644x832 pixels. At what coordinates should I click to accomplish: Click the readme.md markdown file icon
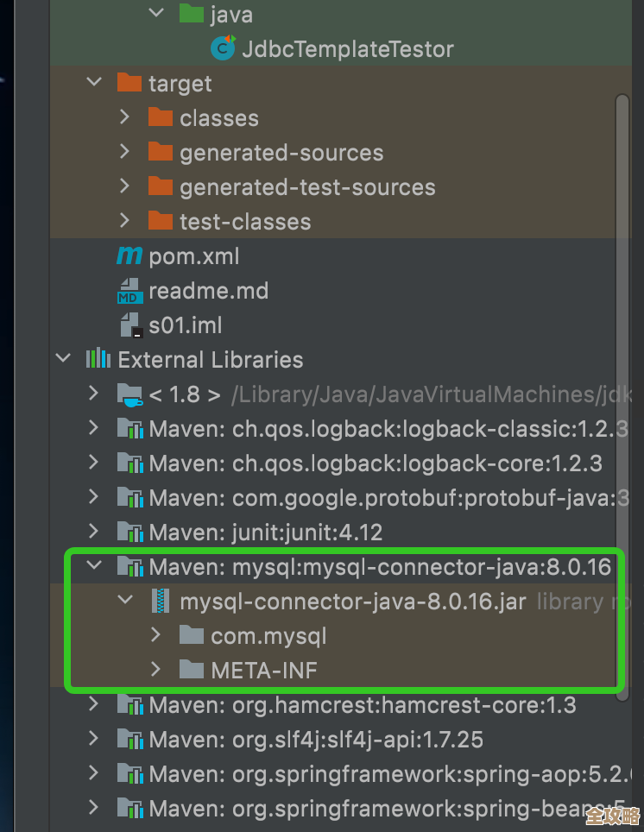pyautogui.click(x=129, y=291)
